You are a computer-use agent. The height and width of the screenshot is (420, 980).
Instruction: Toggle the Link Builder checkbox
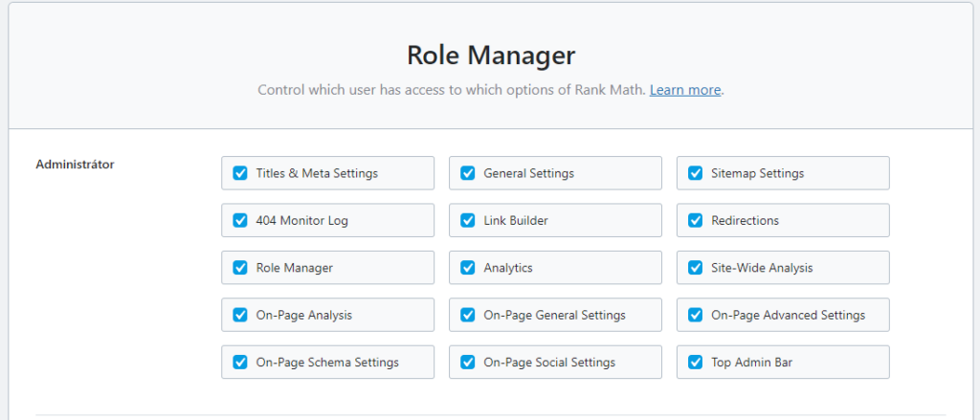468,220
